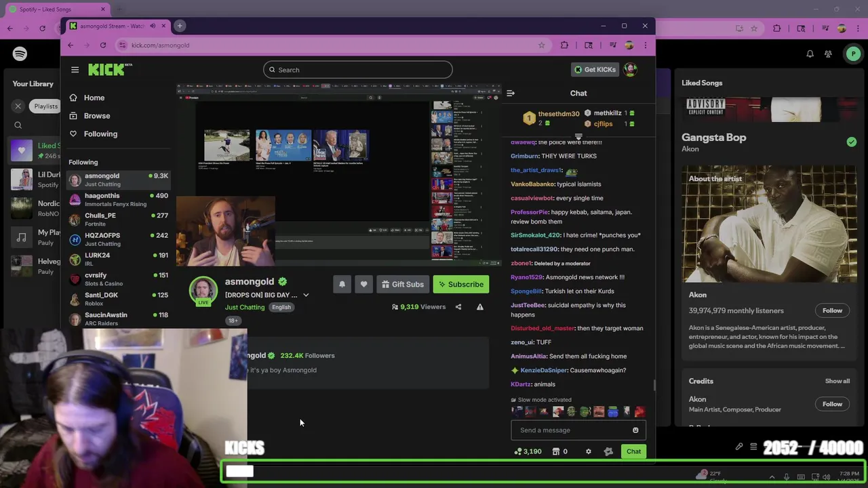Toggle saved checkmark for Gangsta Bop
This screenshot has height=488, width=868.
[x=851, y=142]
